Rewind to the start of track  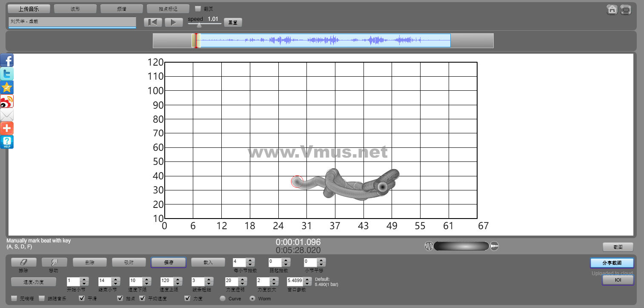coord(153,22)
